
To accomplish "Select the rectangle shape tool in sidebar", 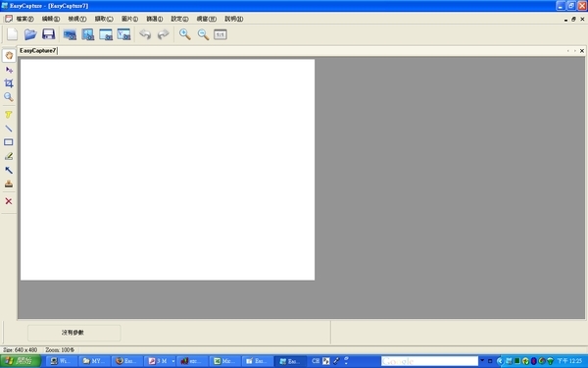I will (9, 142).
